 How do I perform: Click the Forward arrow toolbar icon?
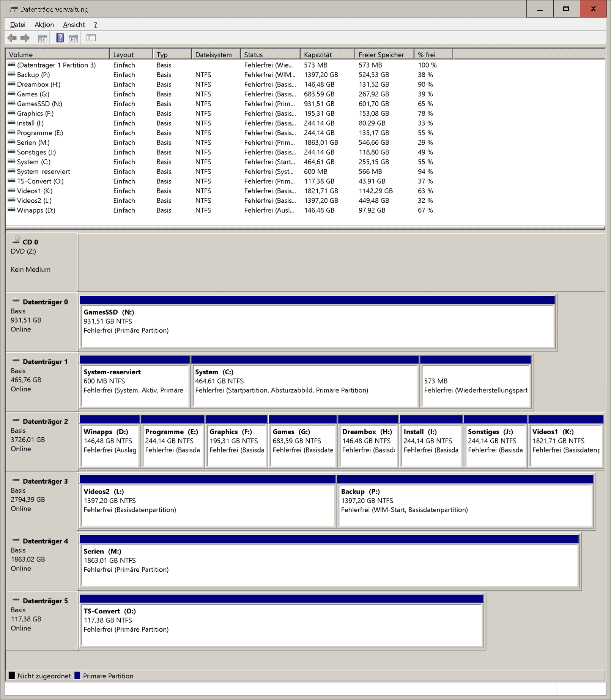(25, 38)
